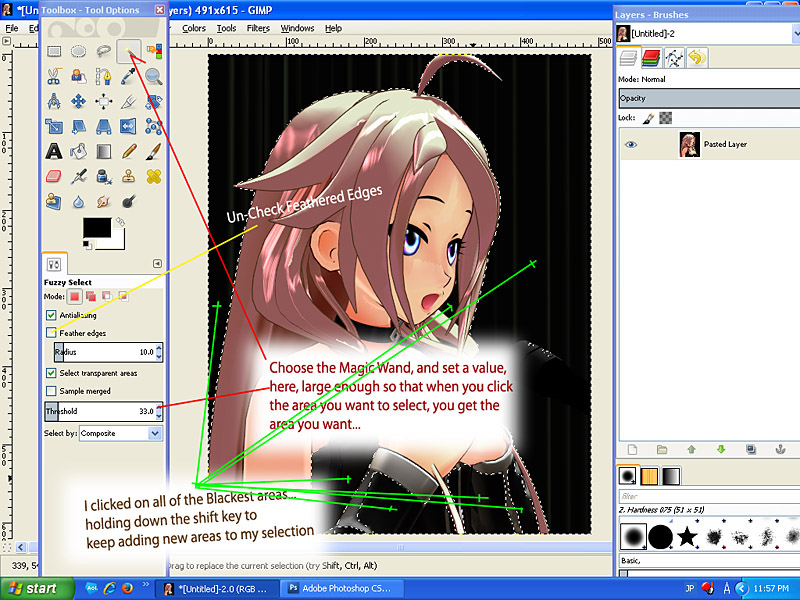Viewport: 800px width, 600px height.
Task: Select the Fuzzy Select magic wand tool
Action: tap(127, 51)
